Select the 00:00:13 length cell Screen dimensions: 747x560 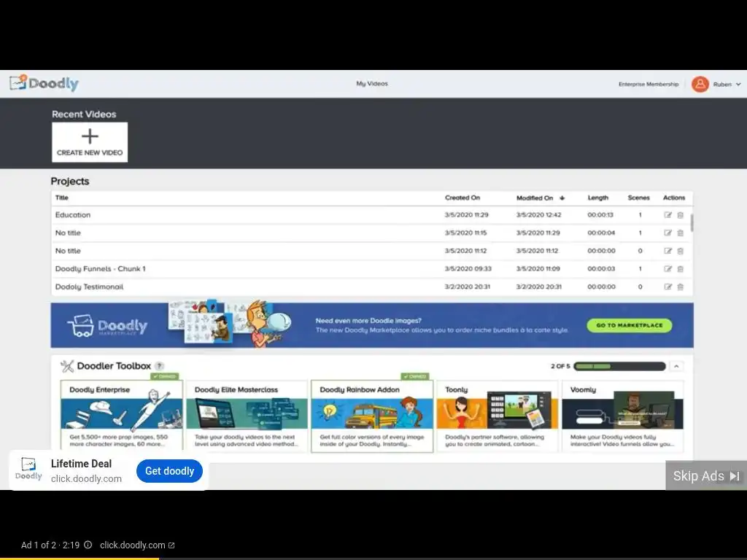(600, 215)
